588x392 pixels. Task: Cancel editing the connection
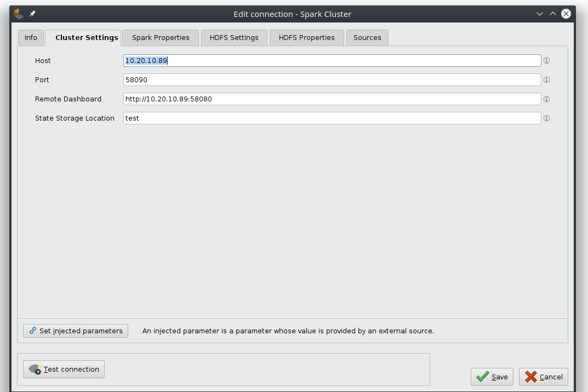click(x=544, y=377)
